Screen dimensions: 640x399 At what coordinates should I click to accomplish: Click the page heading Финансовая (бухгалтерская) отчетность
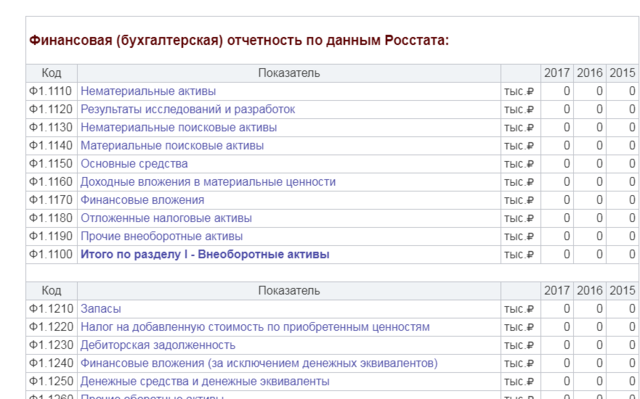[x=239, y=40]
